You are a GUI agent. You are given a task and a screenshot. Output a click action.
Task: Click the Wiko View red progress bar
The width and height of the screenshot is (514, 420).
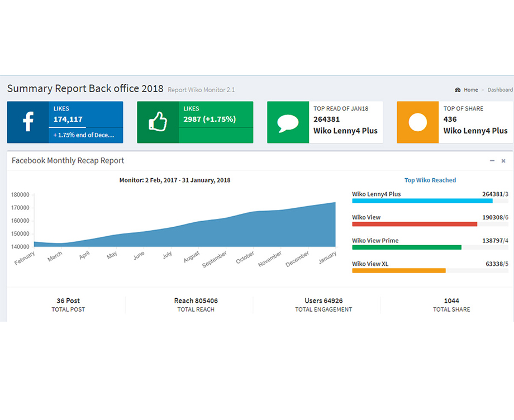[415, 224]
